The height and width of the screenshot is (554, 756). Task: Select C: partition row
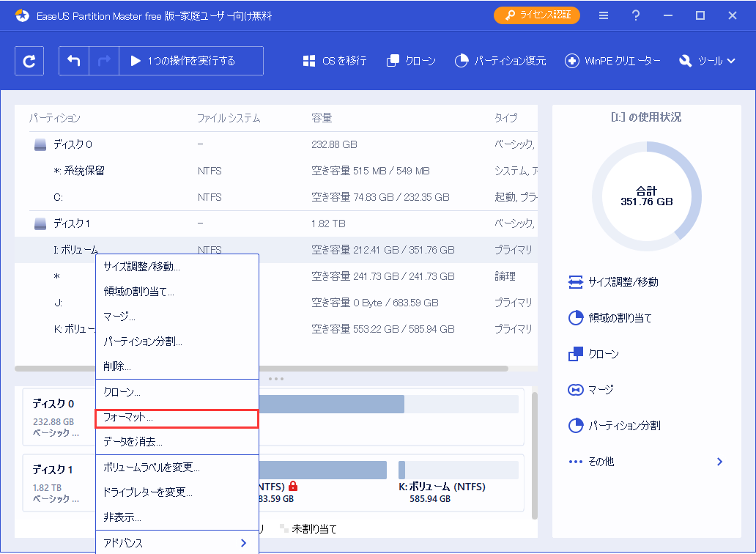pyautogui.click(x=275, y=197)
